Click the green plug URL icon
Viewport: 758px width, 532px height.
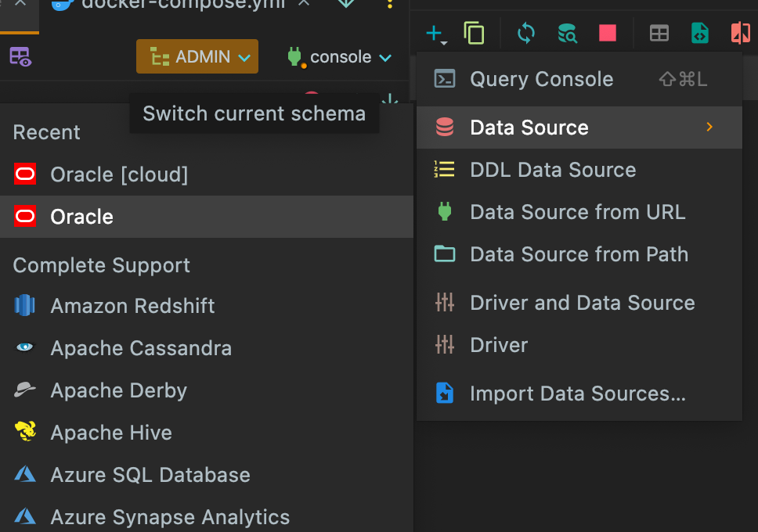click(x=444, y=211)
